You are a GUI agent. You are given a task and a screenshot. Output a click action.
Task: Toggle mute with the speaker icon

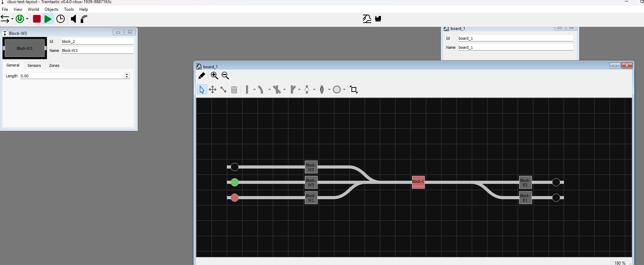(73, 19)
